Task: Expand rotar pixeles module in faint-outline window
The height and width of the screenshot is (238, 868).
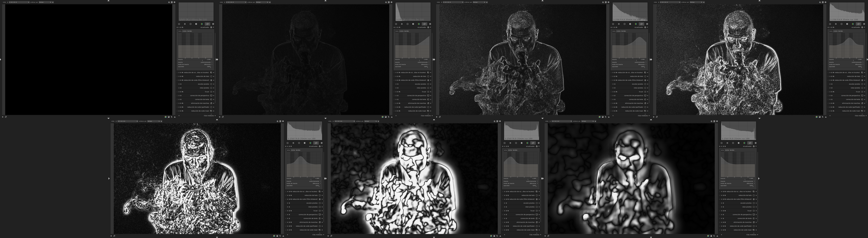Action: point(431,88)
